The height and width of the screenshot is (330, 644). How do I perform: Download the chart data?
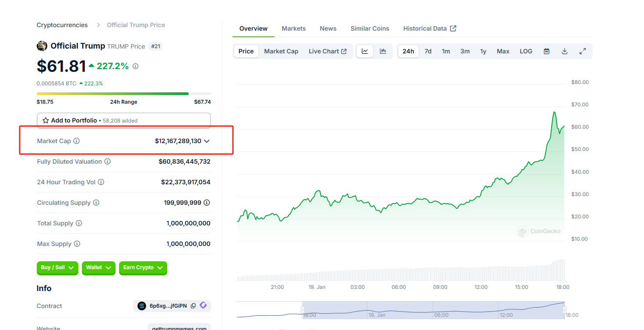point(565,51)
